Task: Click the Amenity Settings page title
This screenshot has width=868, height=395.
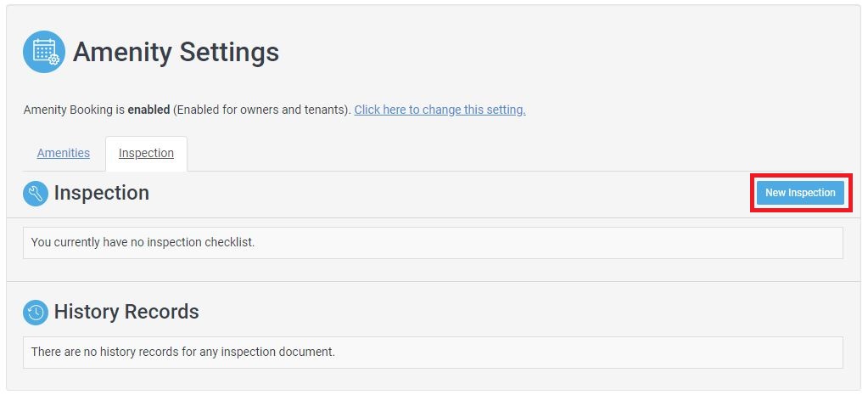Action: coord(176,53)
